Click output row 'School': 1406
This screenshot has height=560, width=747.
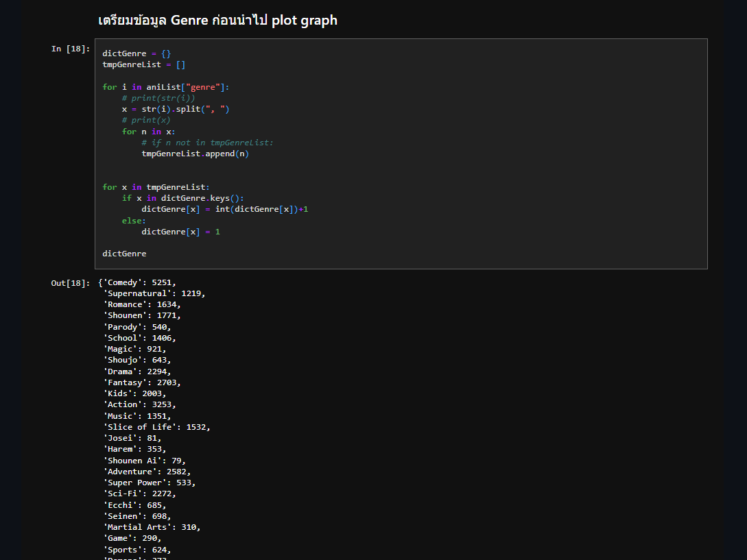click(x=139, y=338)
